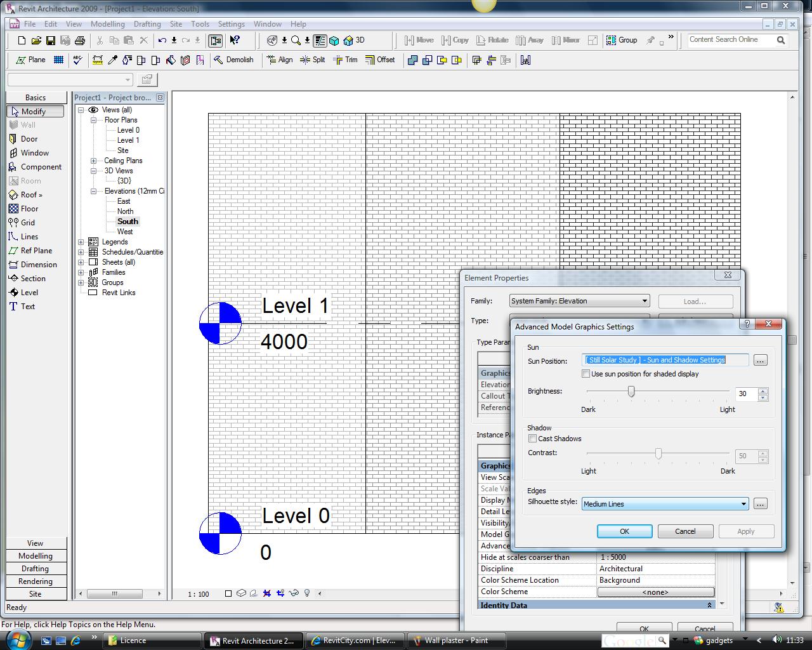
Task: Click the Save icon in the toolbar
Action: point(51,41)
